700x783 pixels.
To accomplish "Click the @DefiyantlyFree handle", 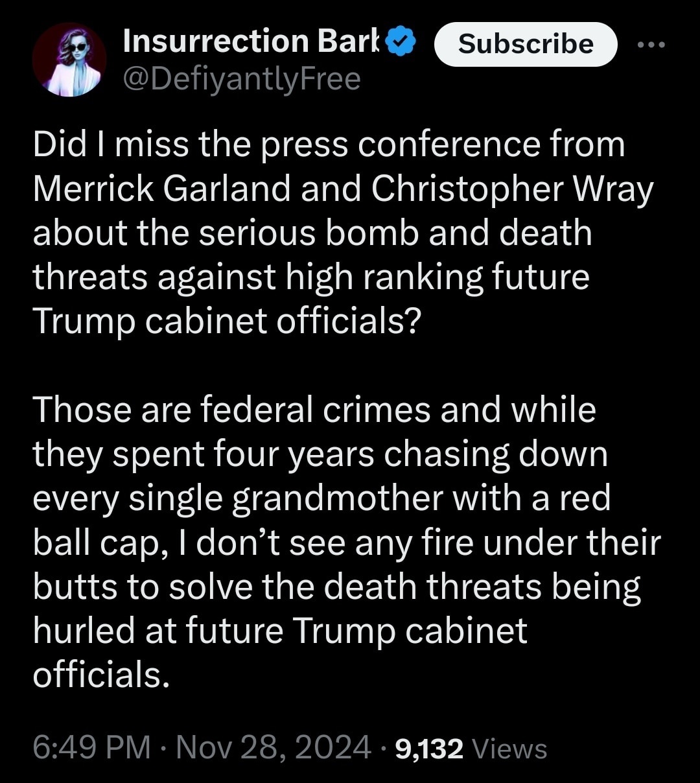I will [241, 79].
